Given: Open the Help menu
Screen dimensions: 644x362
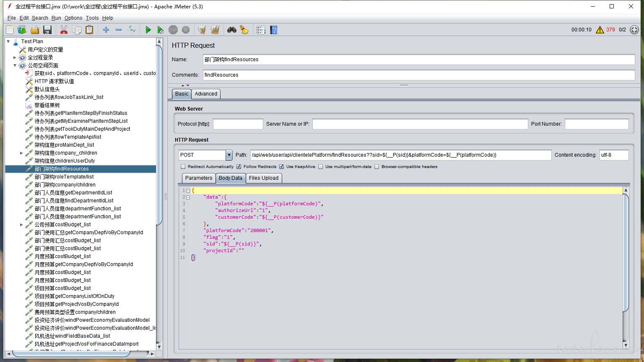Looking at the screenshot, I should tap(108, 18).
